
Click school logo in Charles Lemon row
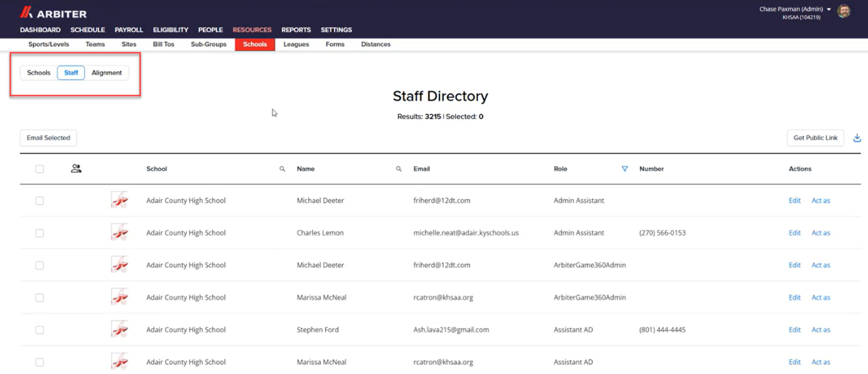pos(119,233)
